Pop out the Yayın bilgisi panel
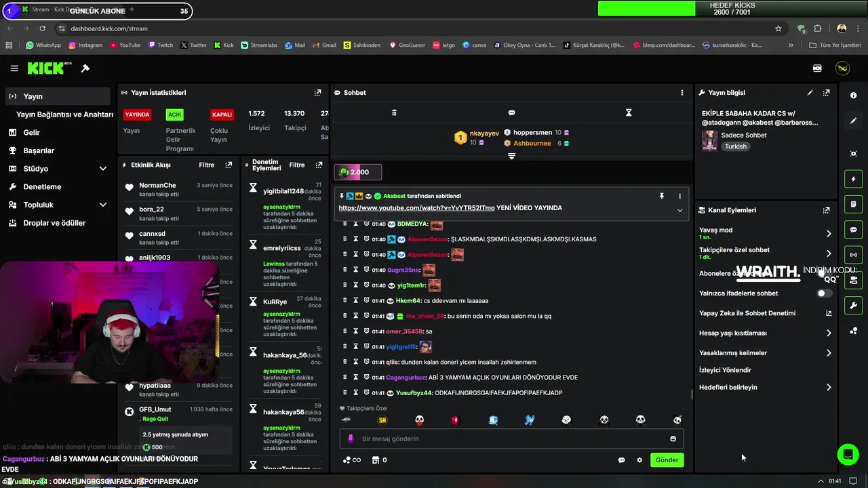 (x=826, y=93)
